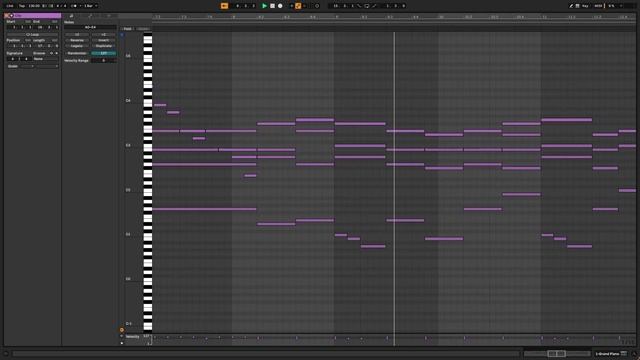Toggle the orange lane selector icon near the Velocity lane
This screenshot has height=360, width=640.
pyautogui.click(x=122, y=330)
